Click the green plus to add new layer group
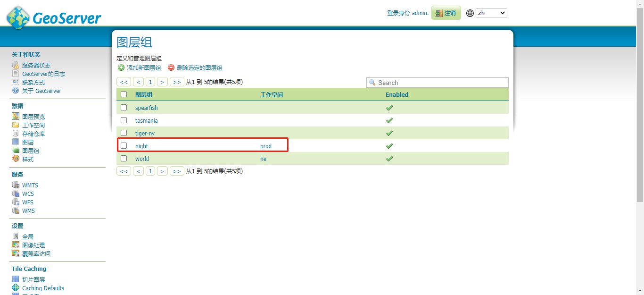This screenshot has height=295, width=644. tap(122, 67)
